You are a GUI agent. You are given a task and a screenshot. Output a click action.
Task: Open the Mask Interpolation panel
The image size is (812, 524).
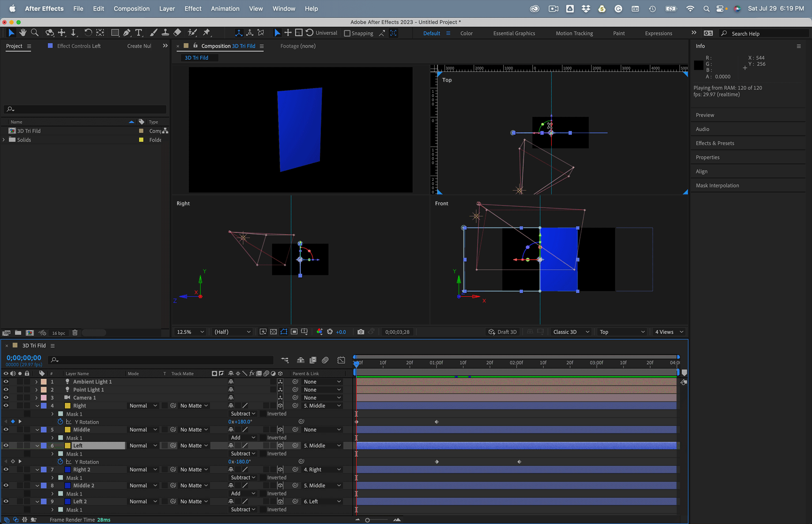pyautogui.click(x=717, y=185)
